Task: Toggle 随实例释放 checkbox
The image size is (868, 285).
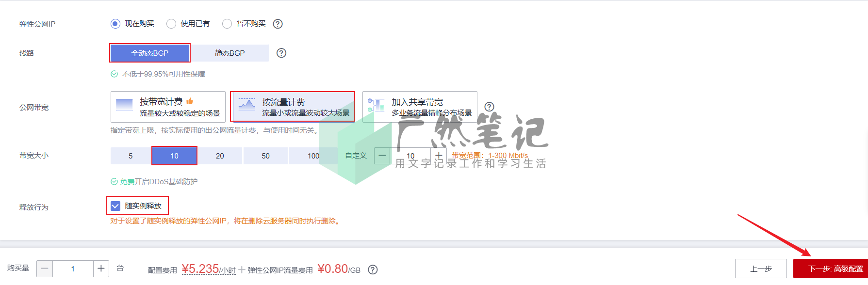Action: (115, 206)
